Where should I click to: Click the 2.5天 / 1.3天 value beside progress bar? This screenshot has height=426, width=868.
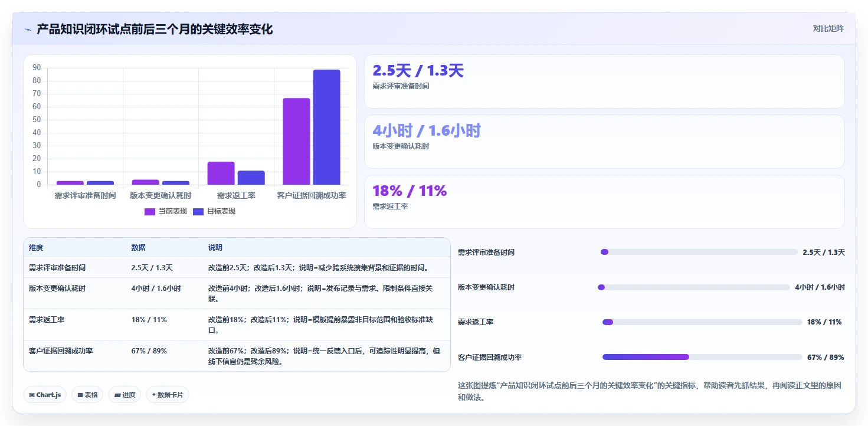[824, 253]
